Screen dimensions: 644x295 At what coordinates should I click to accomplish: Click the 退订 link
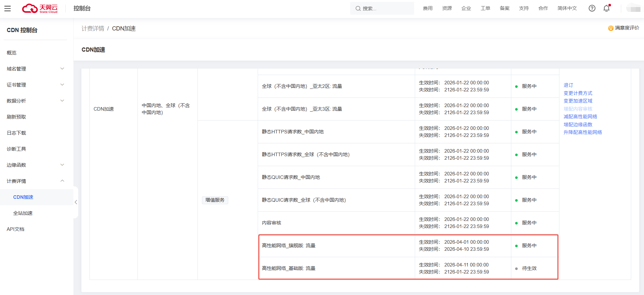[568, 85]
